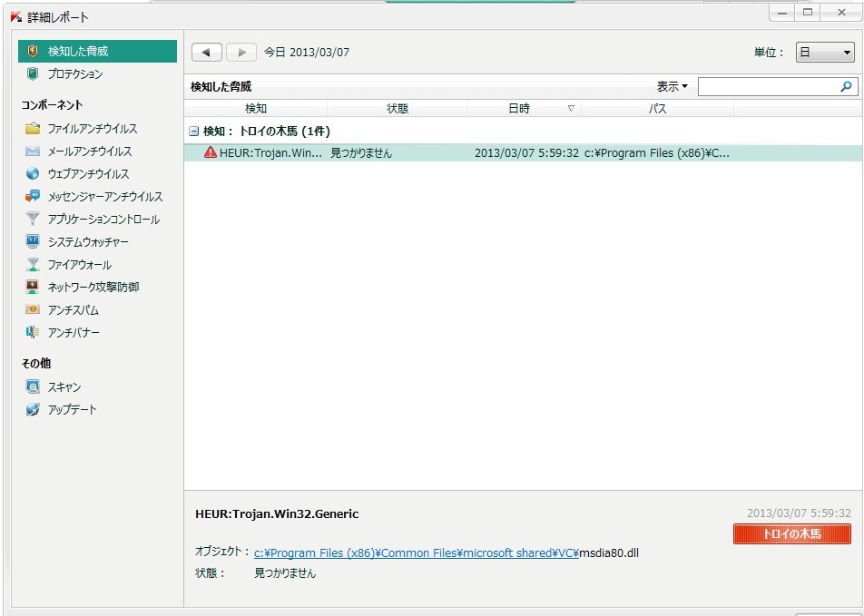Click the report search input field
Image resolution: width=864 pixels, height=616 pixels.
pos(767,87)
